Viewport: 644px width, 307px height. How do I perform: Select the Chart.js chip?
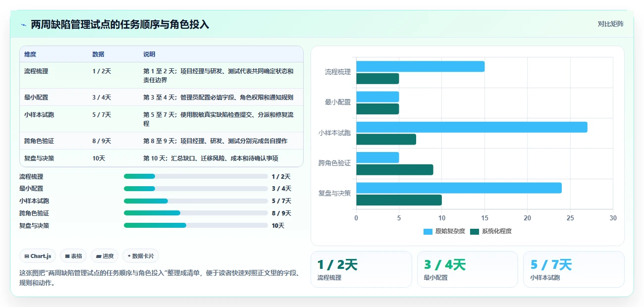pyautogui.click(x=38, y=256)
